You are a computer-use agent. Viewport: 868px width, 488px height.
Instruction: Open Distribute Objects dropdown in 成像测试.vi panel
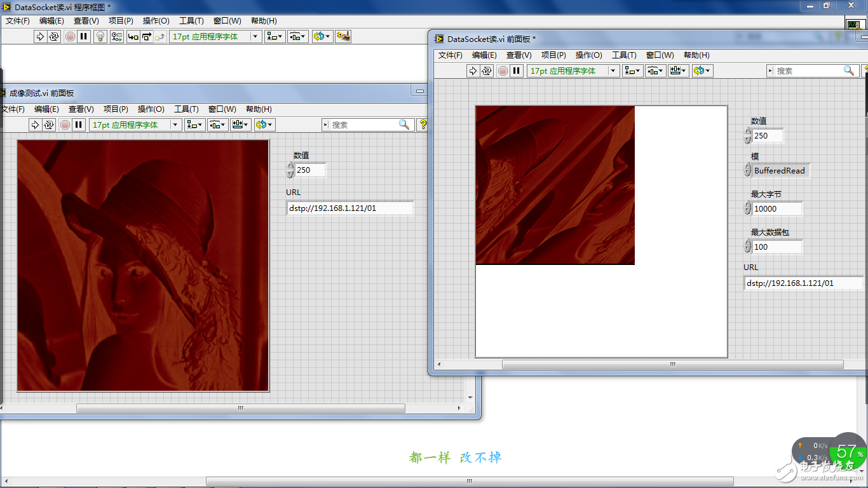pos(218,125)
